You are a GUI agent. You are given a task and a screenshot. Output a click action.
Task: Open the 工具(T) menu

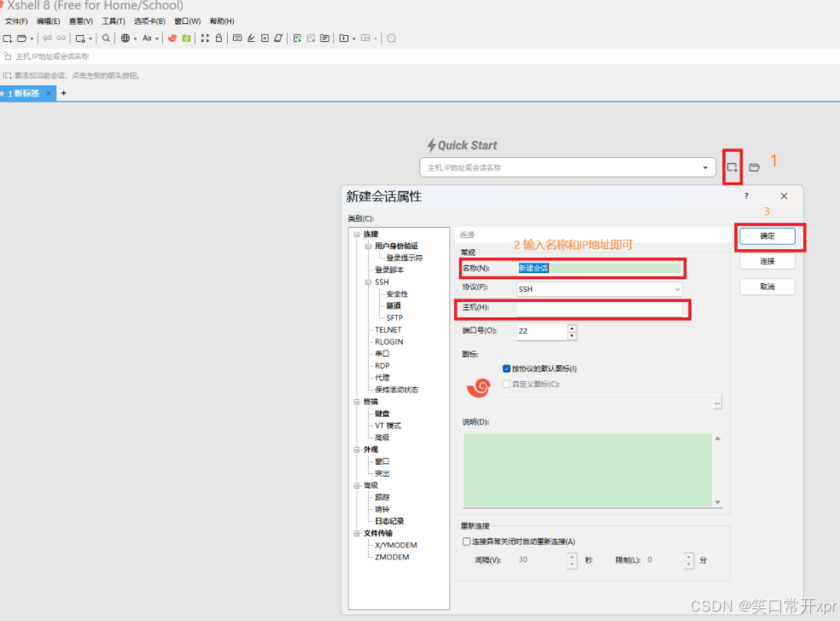coord(114,21)
